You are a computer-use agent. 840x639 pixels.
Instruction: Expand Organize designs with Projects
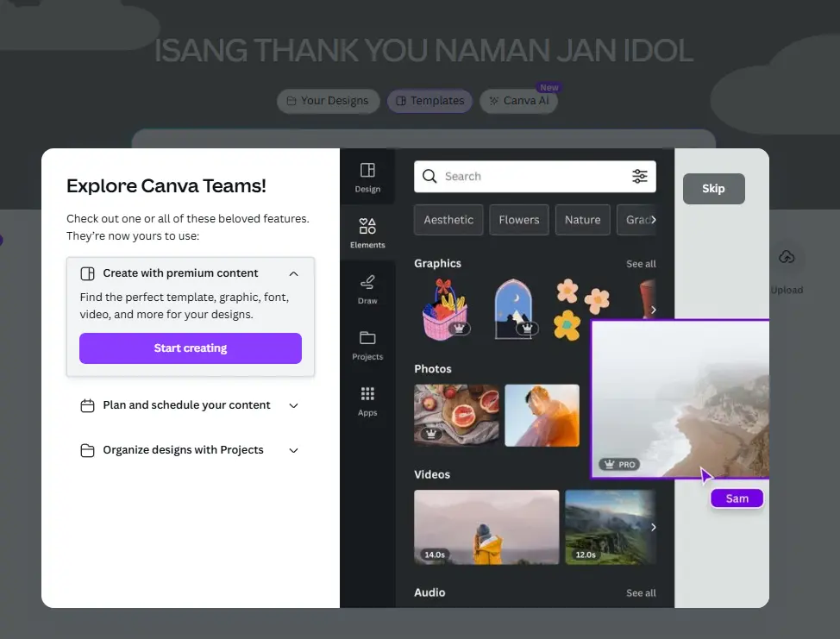click(293, 450)
